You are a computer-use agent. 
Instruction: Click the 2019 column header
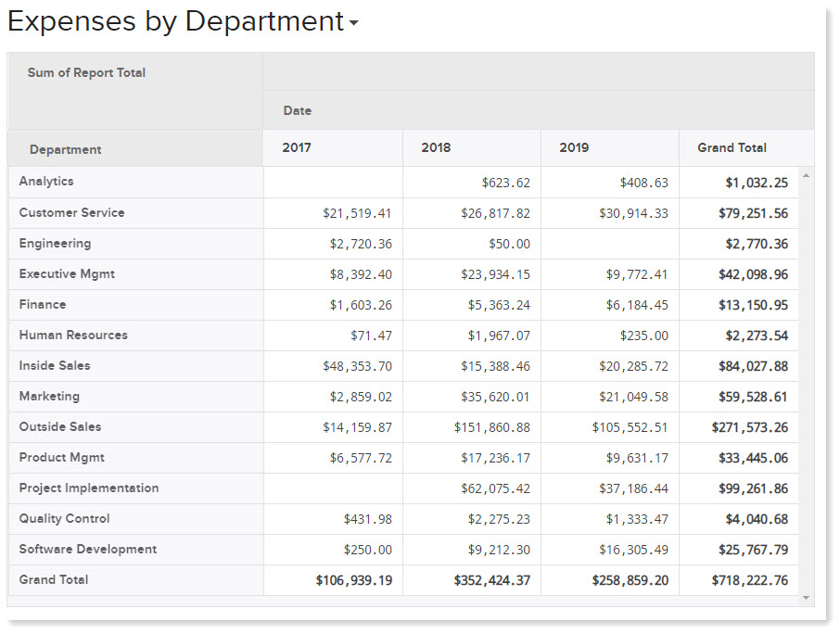[x=574, y=147]
